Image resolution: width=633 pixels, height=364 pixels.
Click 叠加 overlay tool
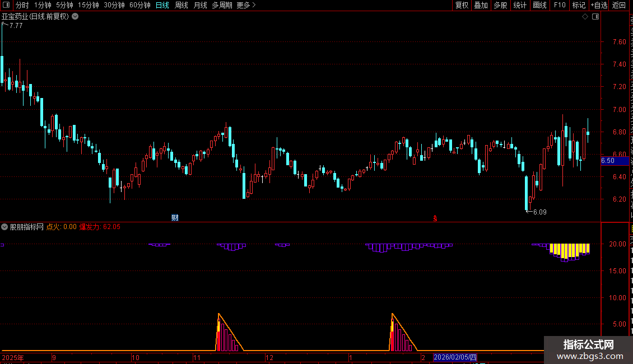coord(481,5)
